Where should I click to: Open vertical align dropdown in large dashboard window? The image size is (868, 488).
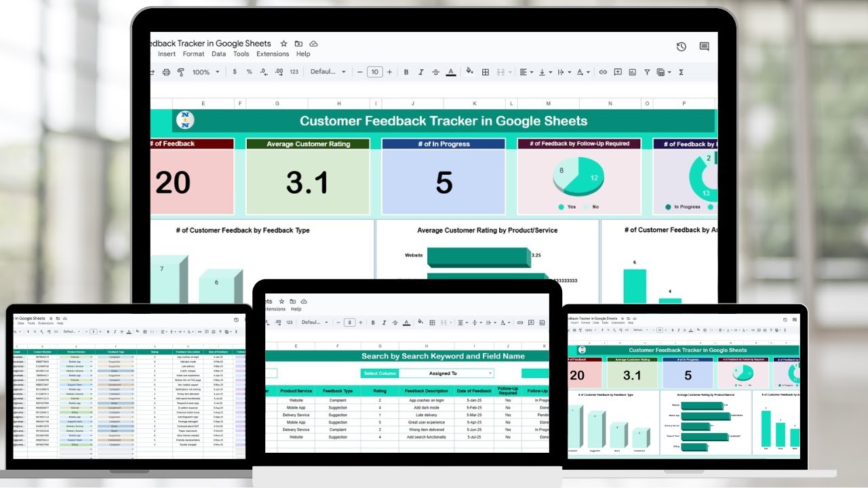point(545,72)
